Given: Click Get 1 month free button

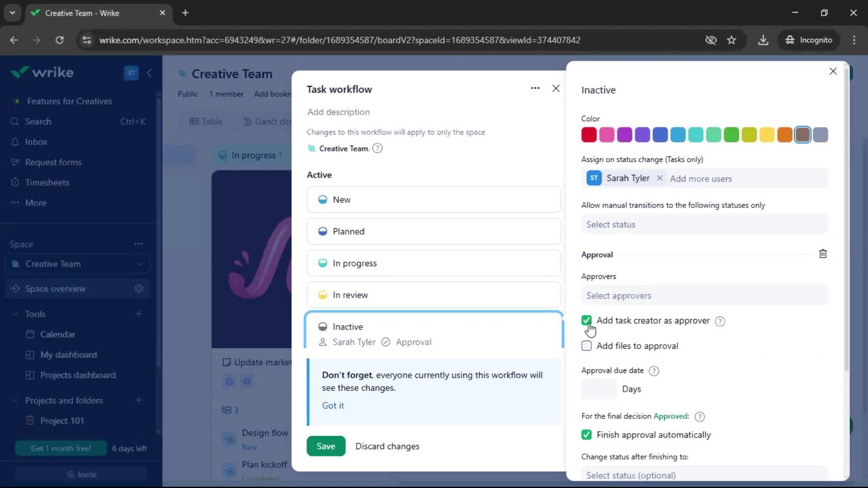Looking at the screenshot, I should coord(61,448).
